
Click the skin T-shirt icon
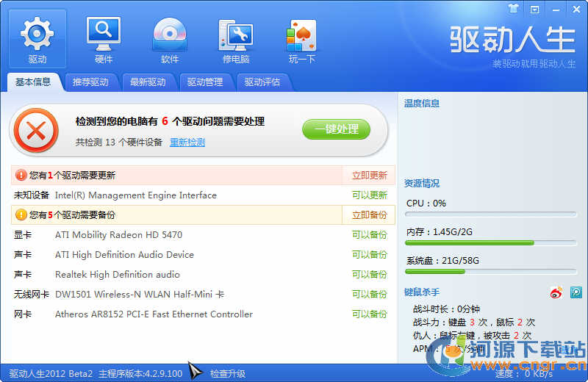click(x=514, y=9)
